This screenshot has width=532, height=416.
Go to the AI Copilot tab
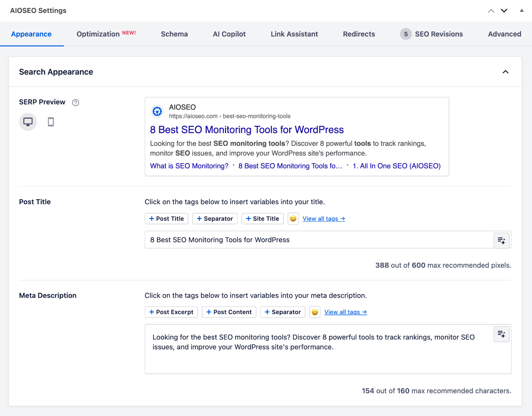(x=229, y=34)
